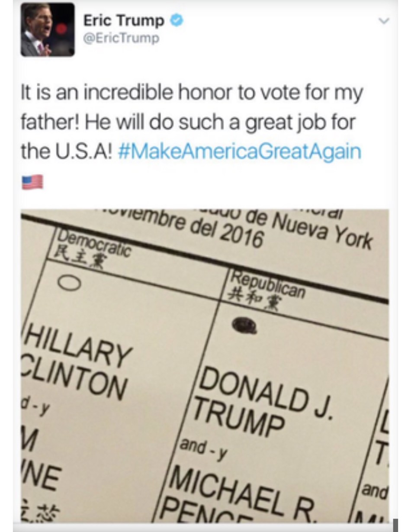
Task: Open the @EricTrump handle link
Action: tap(121, 39)
